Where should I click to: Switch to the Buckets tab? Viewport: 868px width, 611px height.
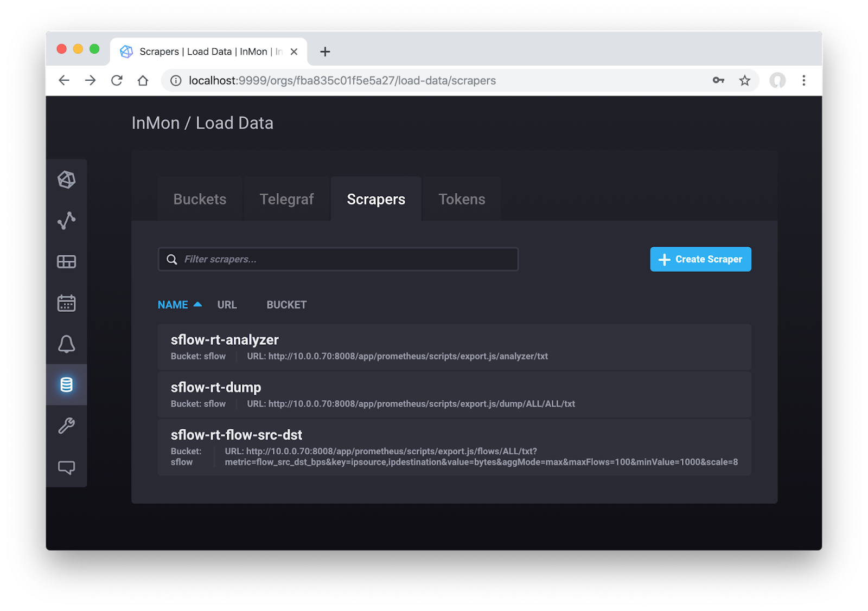click(200, 199)
